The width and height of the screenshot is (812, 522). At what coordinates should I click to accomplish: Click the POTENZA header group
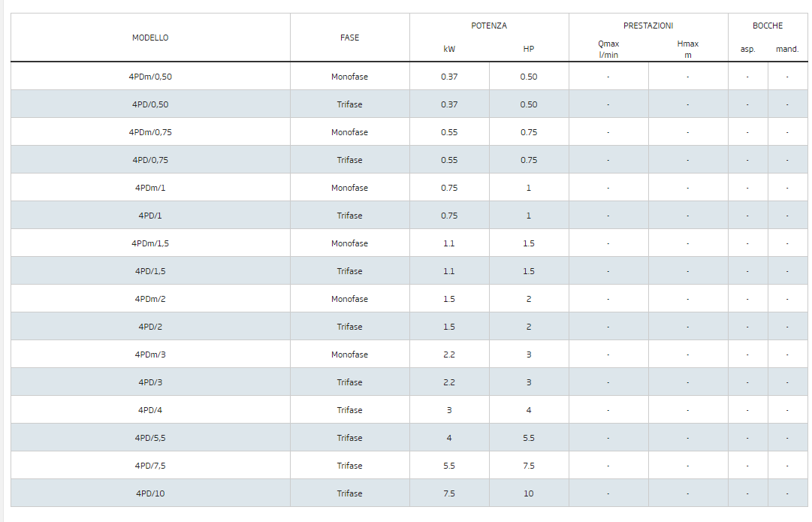point(489,26)
